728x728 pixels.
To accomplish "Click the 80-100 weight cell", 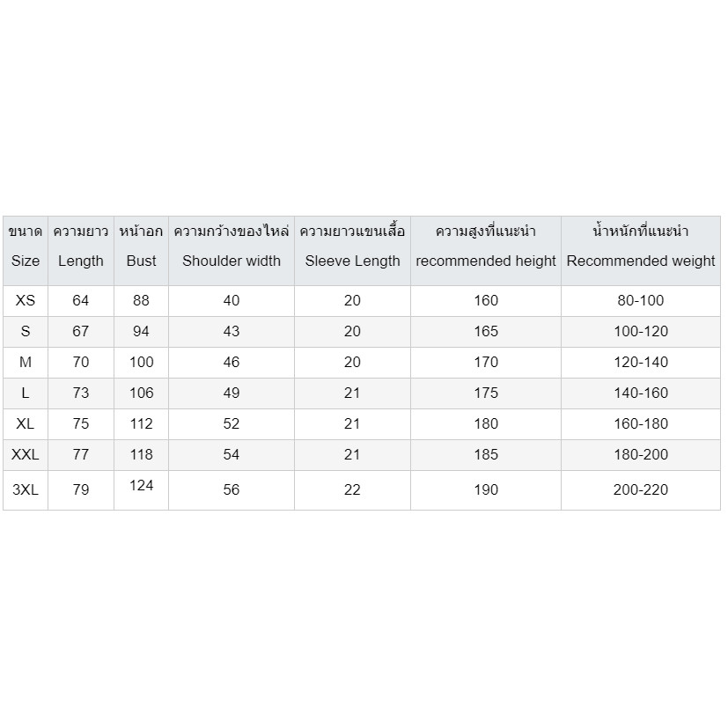I will [641, 300].
